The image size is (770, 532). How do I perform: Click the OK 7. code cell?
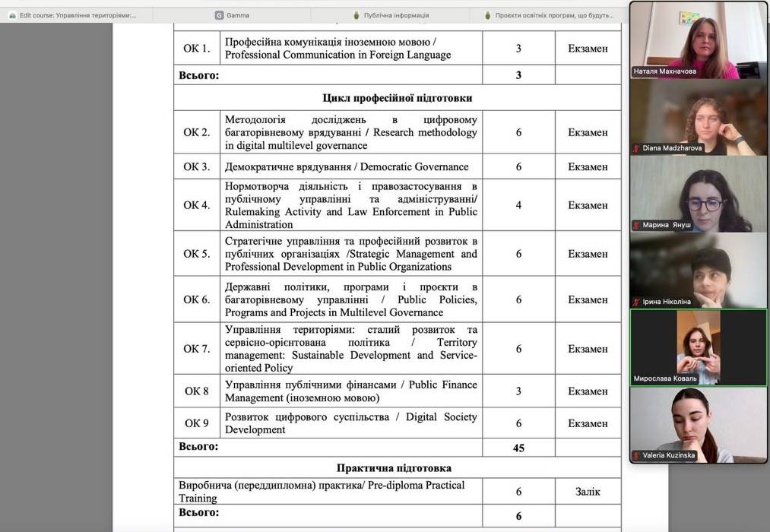coord(196,349)
